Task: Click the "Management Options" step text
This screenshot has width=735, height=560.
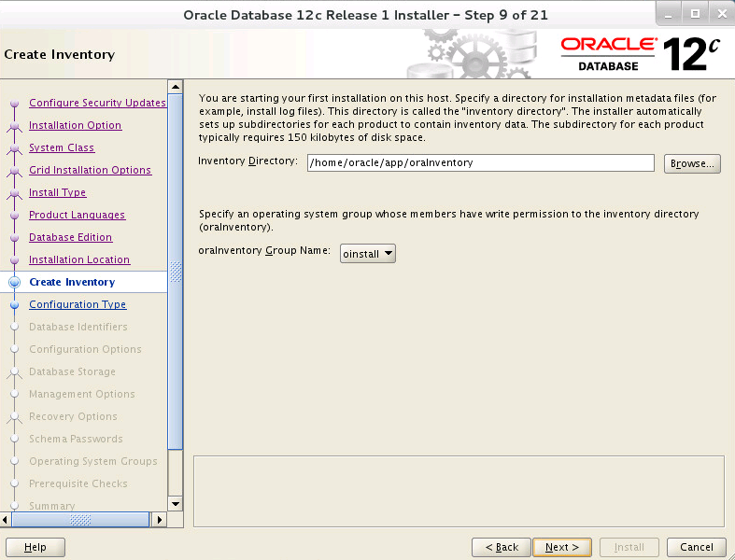Action: (x=82, y=394)
